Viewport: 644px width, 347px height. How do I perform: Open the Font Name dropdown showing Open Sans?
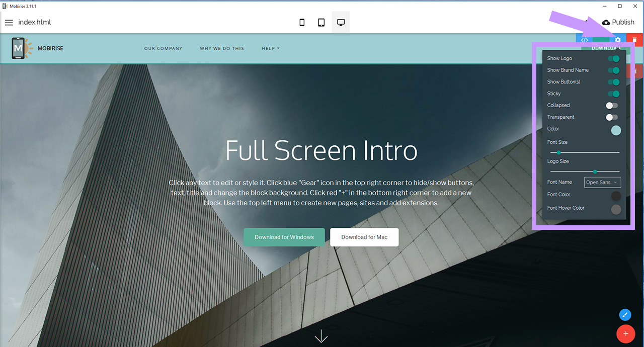tap(602, 182)
